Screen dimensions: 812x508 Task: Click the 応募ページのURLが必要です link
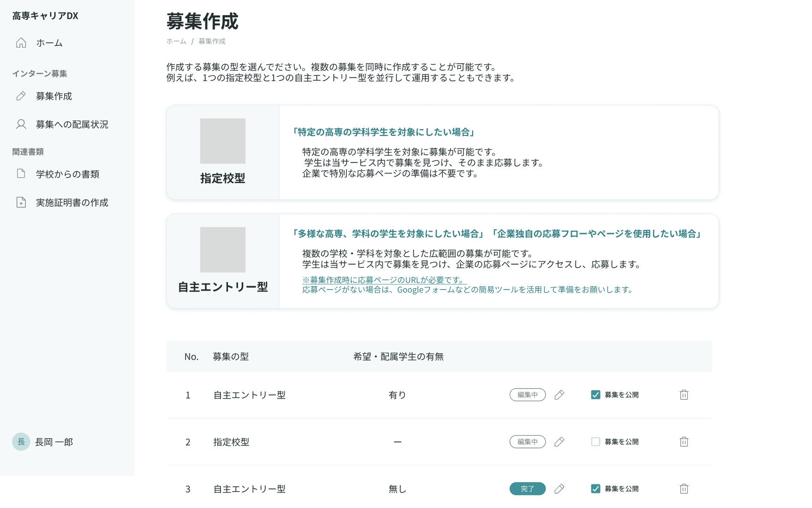[384, 280]
